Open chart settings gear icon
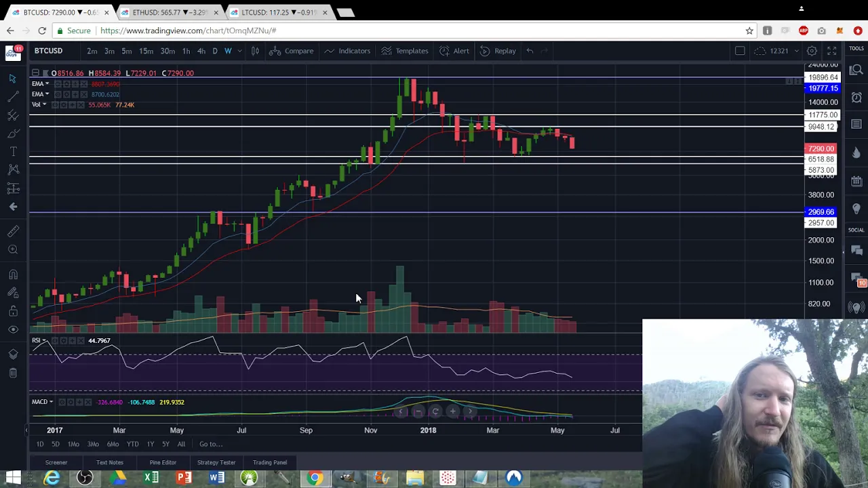868x488 pixels. [812, 51]
